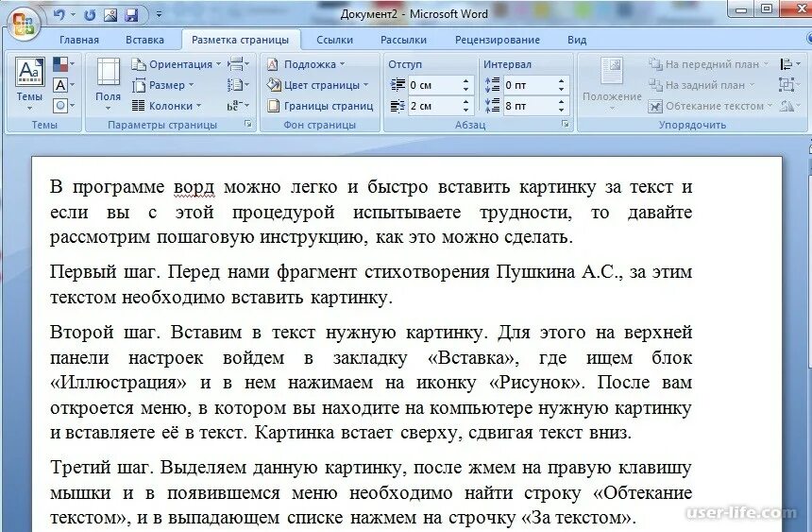Screen dimensions: 812x532
Task: Decrease spacing before 0 пт down arrow
Action: click(x=562, y=89)
